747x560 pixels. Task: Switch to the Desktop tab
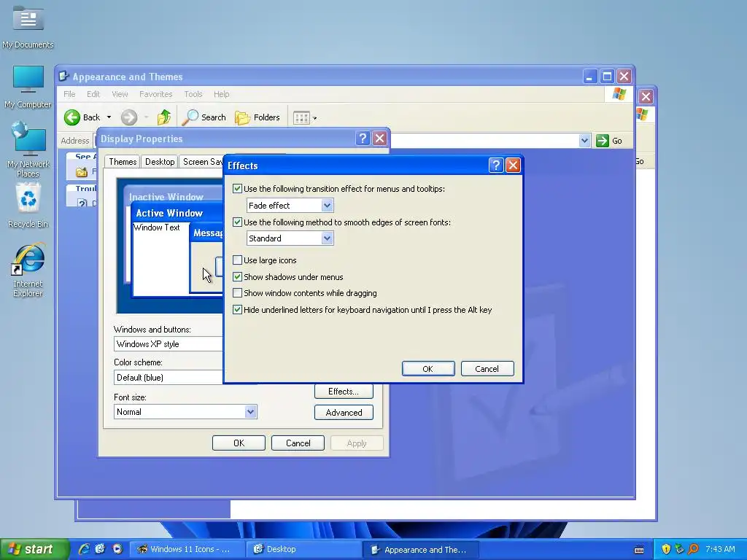pyautogui.click(x=160, y=162)
